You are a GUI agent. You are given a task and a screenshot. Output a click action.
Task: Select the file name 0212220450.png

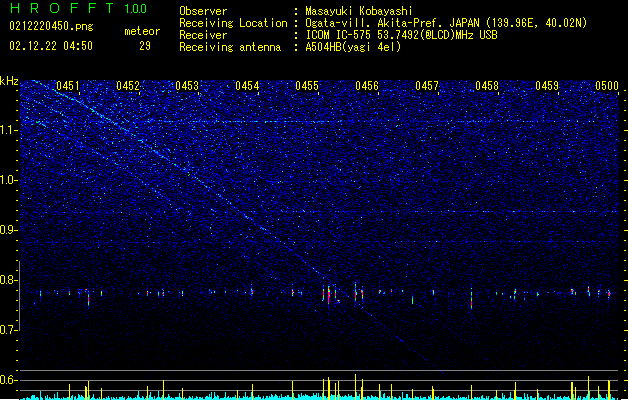(51, 26)
